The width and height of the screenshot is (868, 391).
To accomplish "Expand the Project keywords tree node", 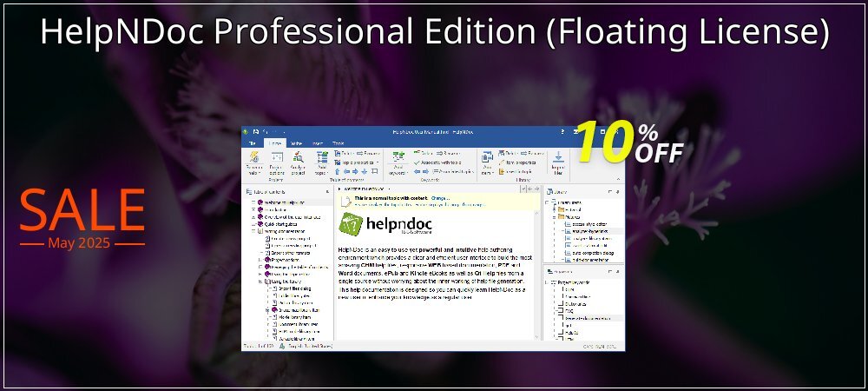I will pos(546,282).
